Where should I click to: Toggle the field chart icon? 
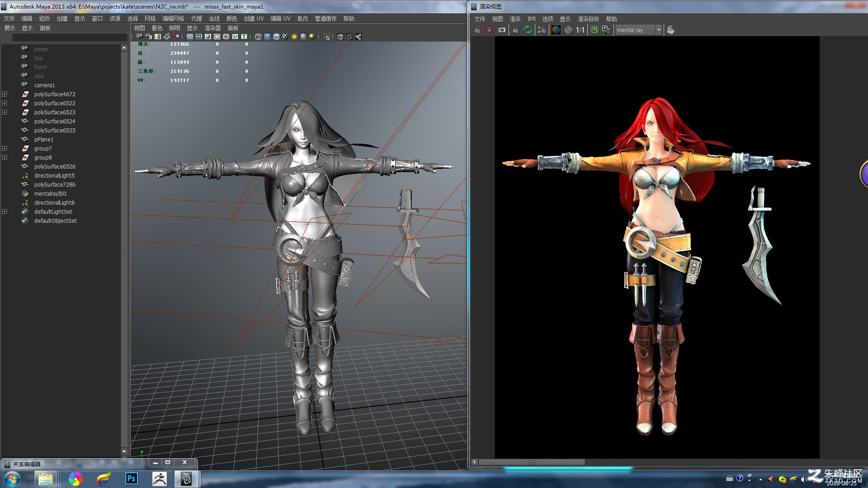pyautogui.click(x=226, y=37)
